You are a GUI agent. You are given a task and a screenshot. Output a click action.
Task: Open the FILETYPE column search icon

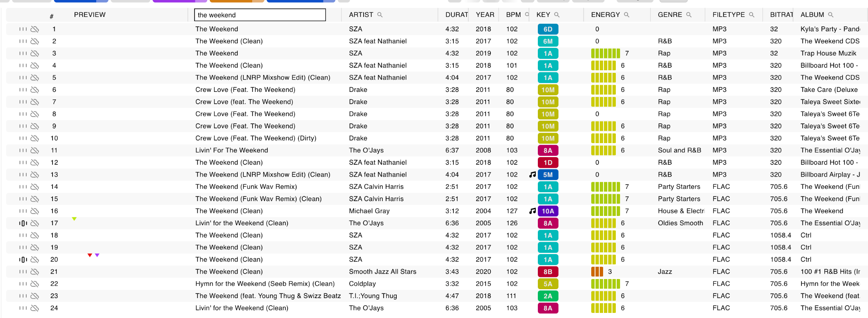coord(751,15)
